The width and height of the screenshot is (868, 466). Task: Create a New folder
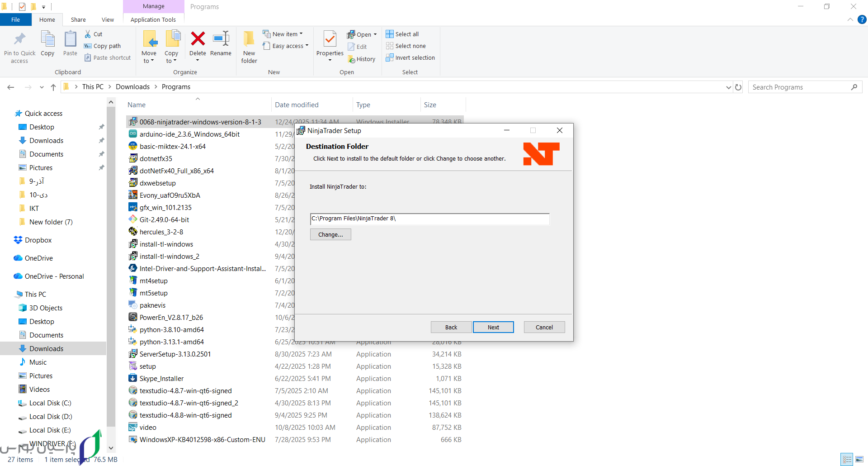click(249, 47)
